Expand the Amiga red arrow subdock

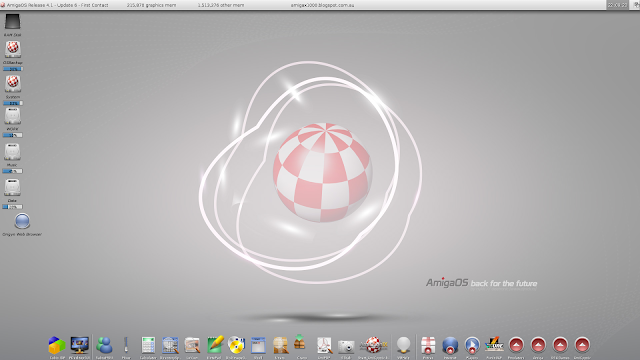[538, 345]
